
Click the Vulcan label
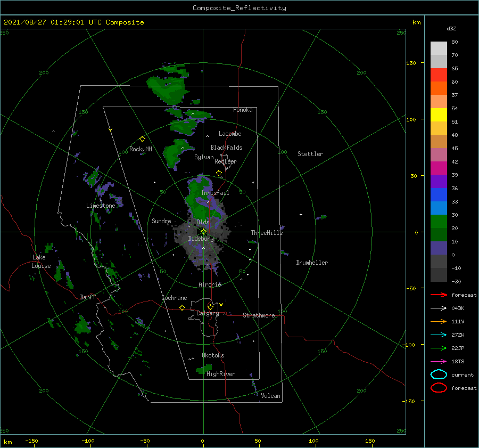coord(270,396)
